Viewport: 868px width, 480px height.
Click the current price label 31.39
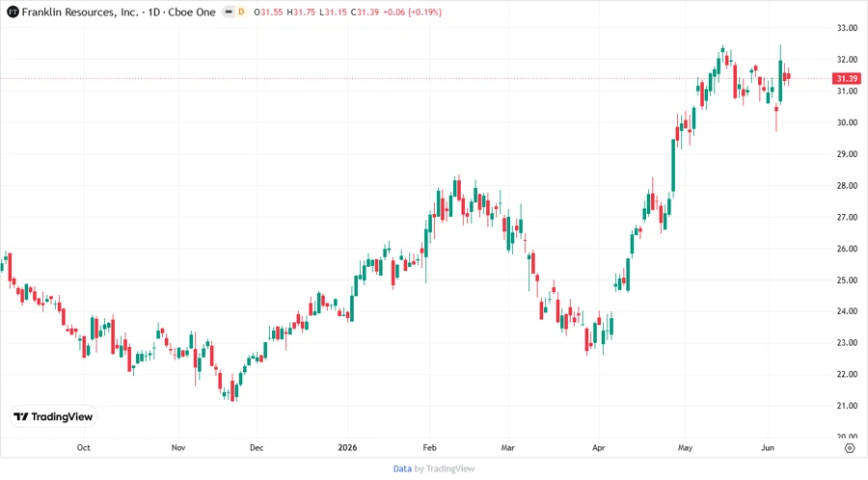847,78
